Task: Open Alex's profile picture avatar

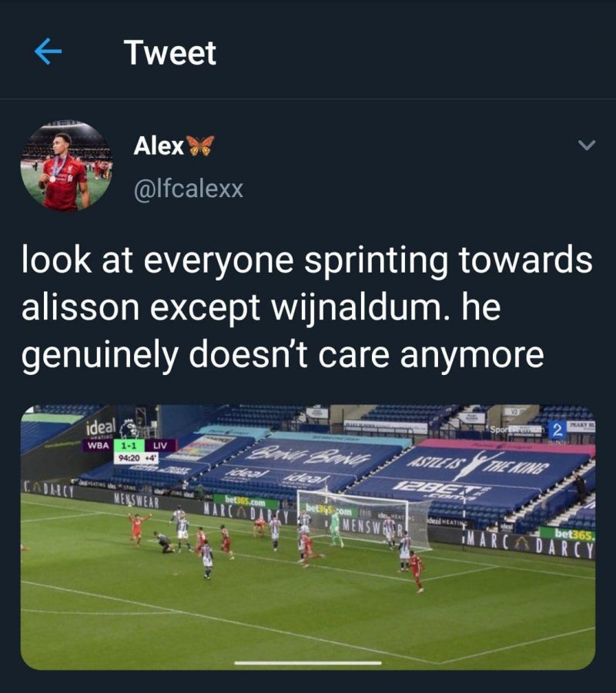Action: (x=66, y=166)
